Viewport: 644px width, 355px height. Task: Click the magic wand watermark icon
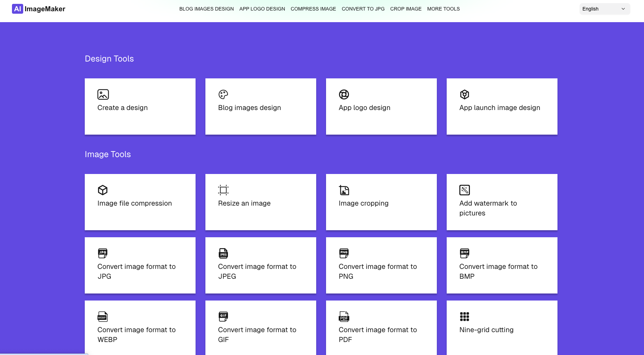click(464, 189)
